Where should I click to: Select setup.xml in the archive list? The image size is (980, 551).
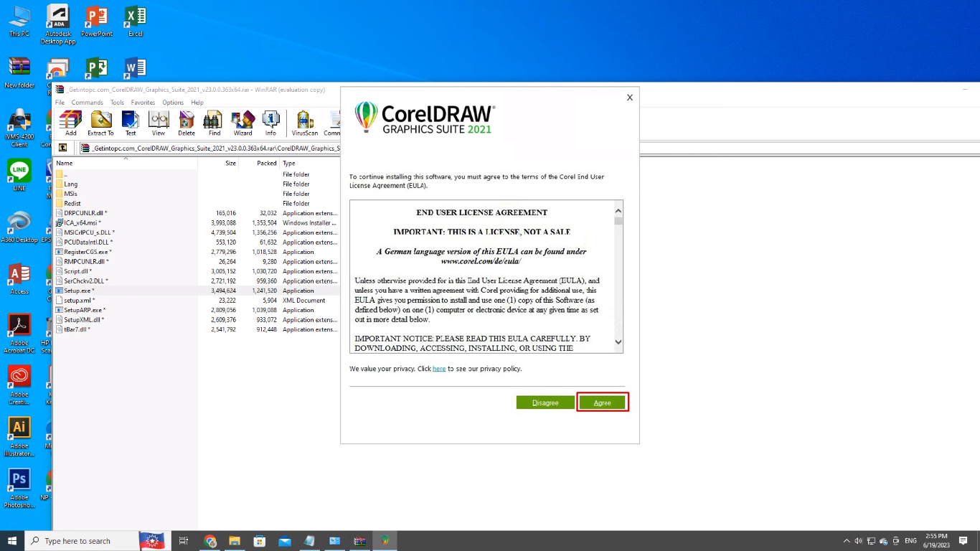(78, 301)
